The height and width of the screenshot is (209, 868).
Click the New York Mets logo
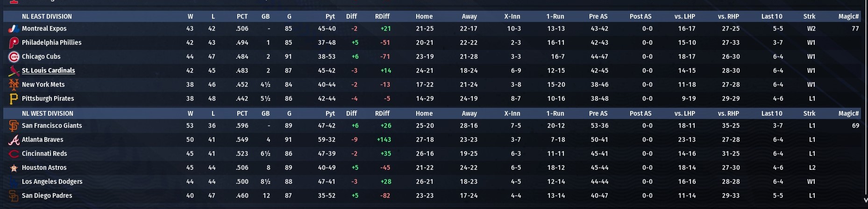[x=14, y=85]
